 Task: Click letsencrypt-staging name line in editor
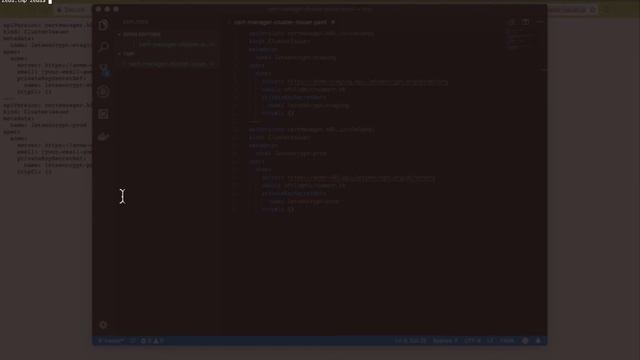point(296,58)
